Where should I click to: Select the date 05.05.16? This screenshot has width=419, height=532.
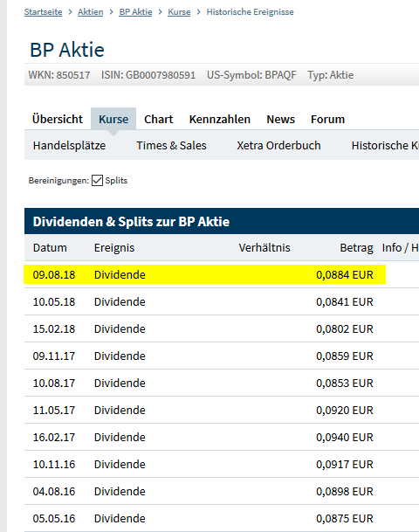point(54,519)
